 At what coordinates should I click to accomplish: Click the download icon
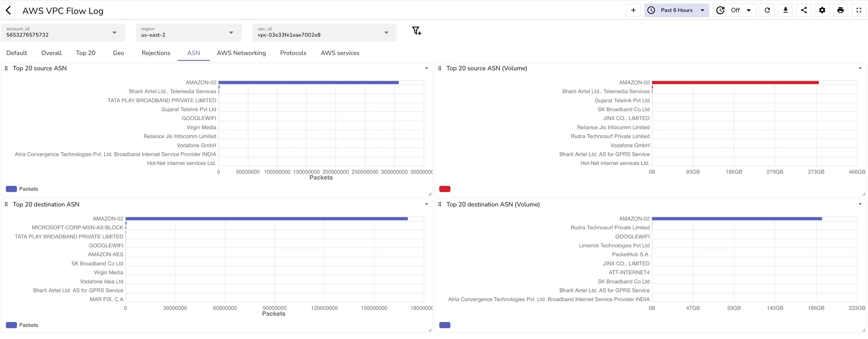coord(785,11)
